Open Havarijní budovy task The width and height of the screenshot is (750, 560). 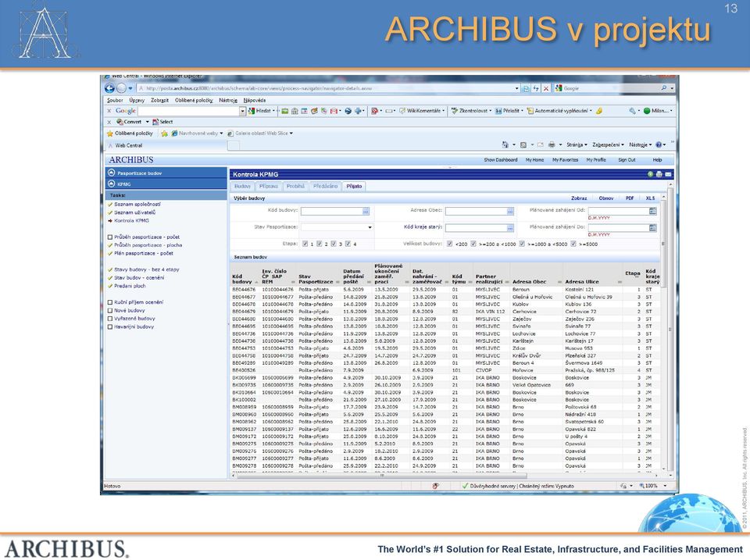pos(134,327)
